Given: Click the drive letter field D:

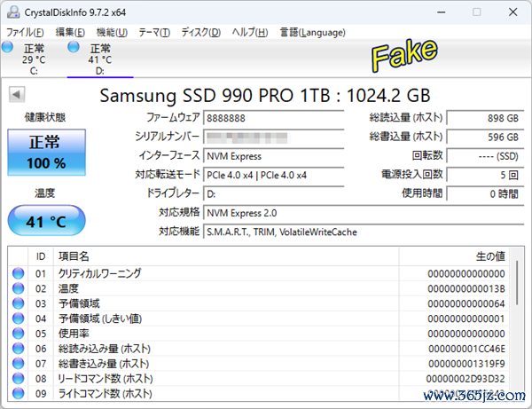Looking at the screenshot, I should point(273,194).
